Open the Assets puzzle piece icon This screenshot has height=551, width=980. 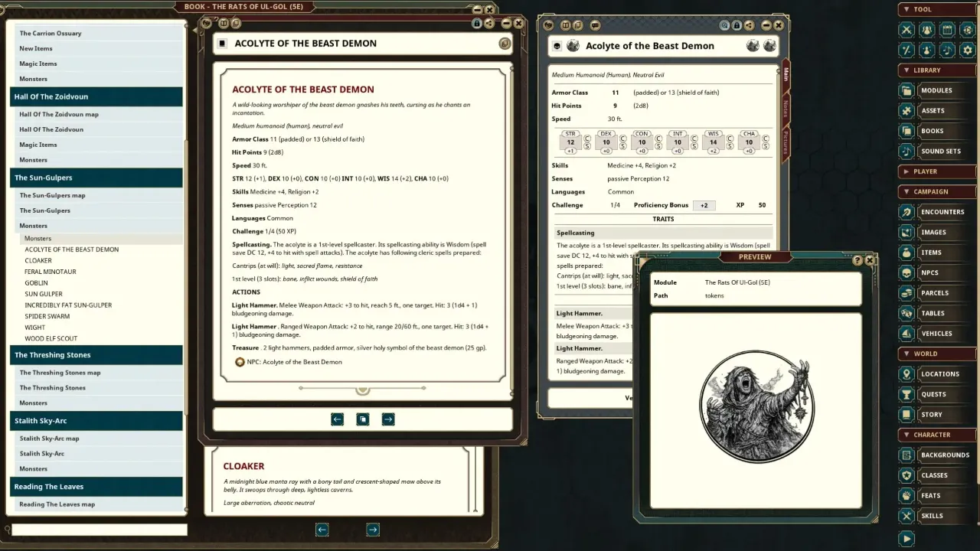point(907,110)
